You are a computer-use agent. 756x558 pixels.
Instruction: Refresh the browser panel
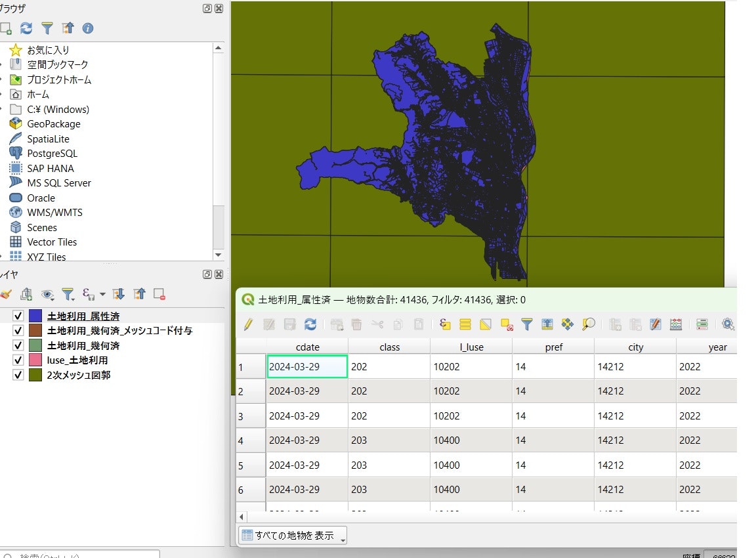point(26,28)
